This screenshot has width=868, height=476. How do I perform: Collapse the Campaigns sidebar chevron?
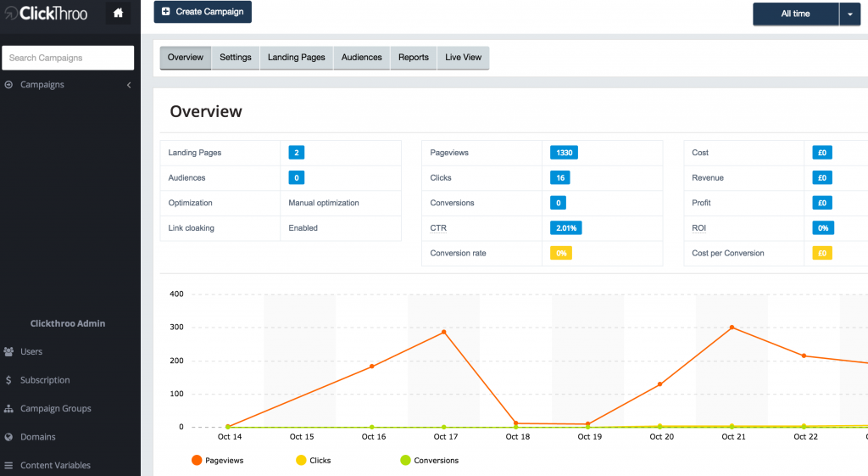tap(129, 85)
